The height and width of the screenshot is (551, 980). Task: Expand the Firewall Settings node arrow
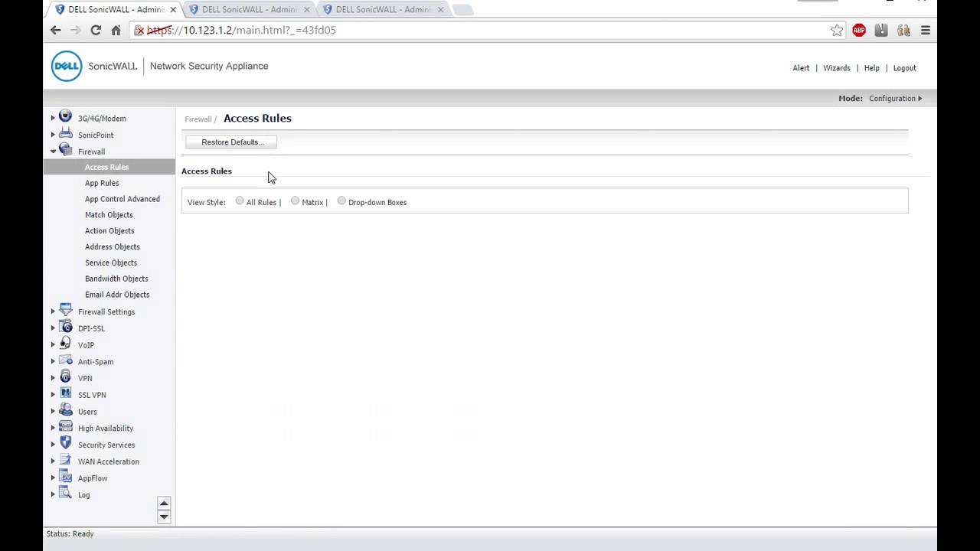click(x=53, y=311)
